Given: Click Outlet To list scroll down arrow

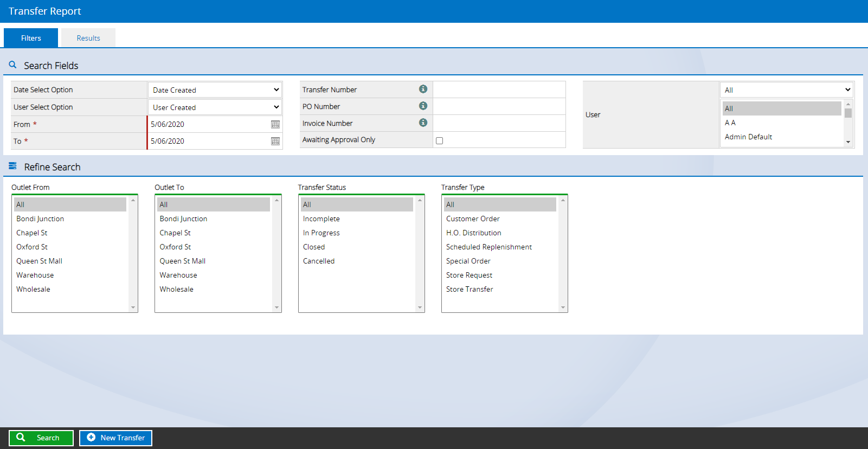Looking at the screenshot, I should (x=277, y=307).
